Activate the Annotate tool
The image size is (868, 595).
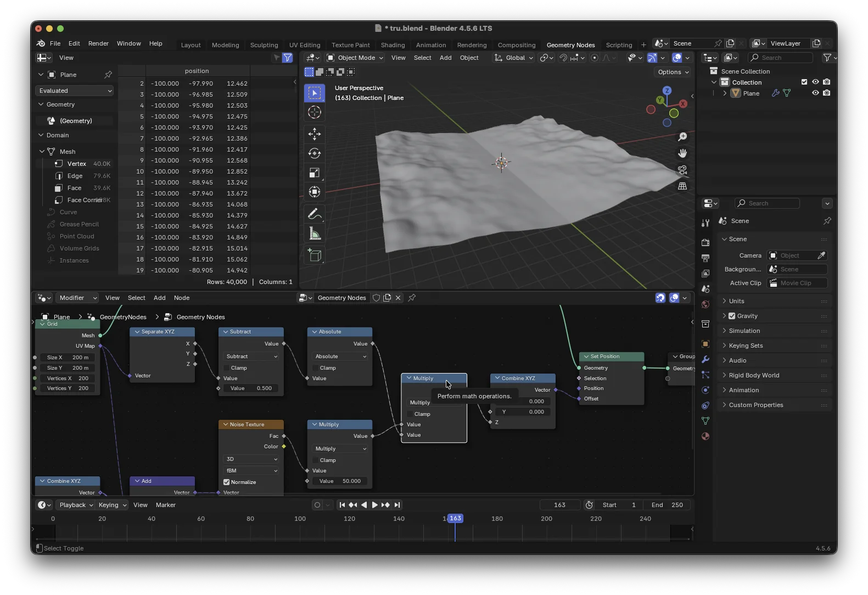click(315, 214)
